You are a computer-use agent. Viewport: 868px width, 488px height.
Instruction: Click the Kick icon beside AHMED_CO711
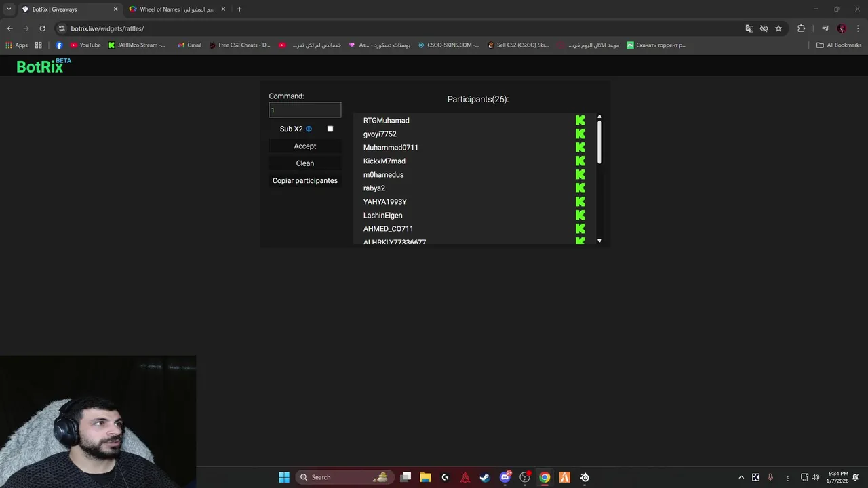[x=580, y=228]
